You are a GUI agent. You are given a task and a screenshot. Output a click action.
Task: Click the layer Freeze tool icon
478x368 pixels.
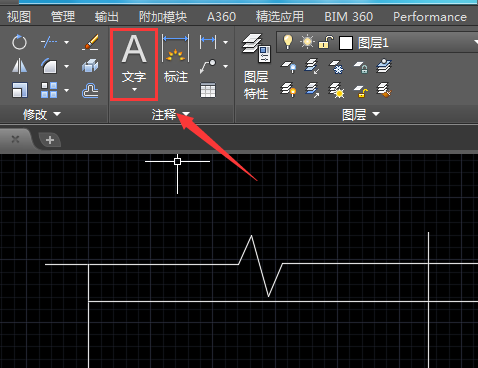point(336,66)
